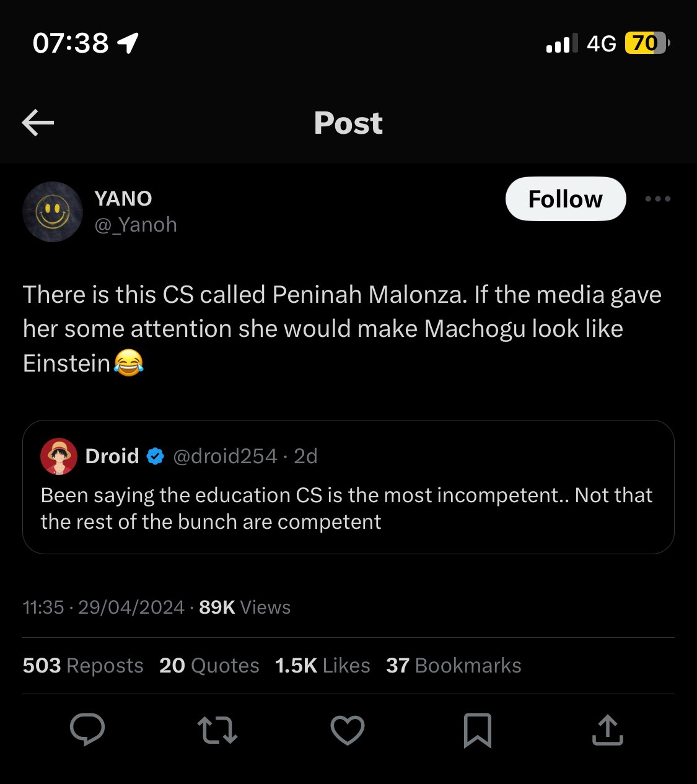
Task: Follow the YANO account
Action: click(x=566, y=199)
